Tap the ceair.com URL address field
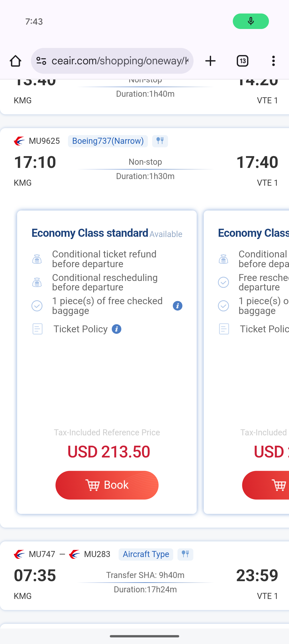This screenshot has width=289, height=644. 120,61
